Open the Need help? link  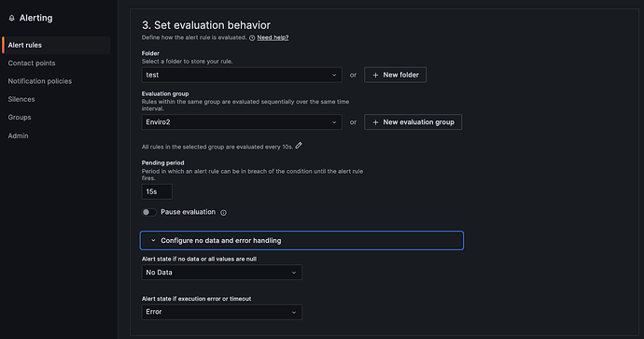coord(273,37)
